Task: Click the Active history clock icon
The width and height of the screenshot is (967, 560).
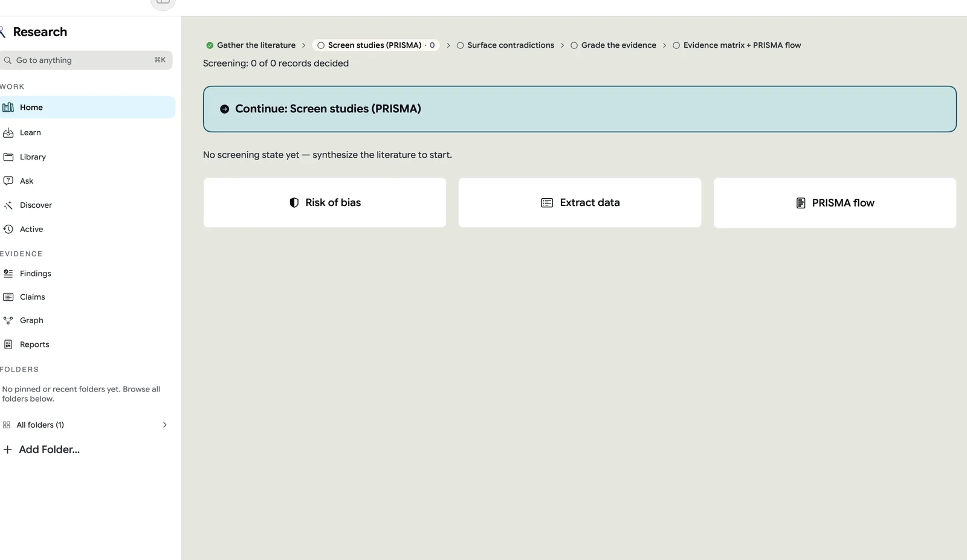Action: point(8,229)
